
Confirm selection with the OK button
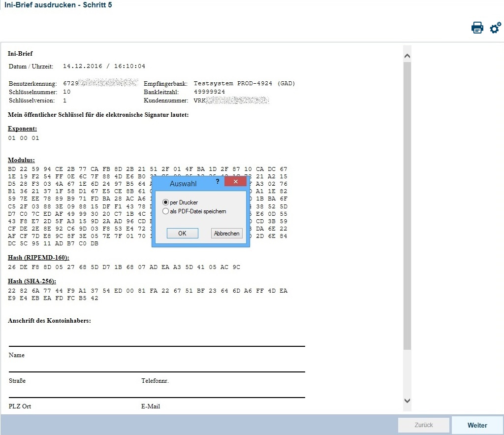[182, 234]
